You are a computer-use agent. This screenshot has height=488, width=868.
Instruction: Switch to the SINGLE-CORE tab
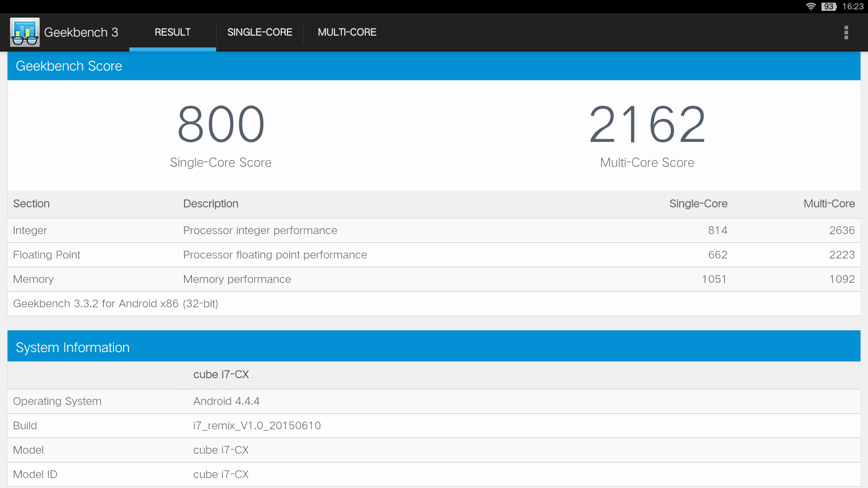pos(260,33)
